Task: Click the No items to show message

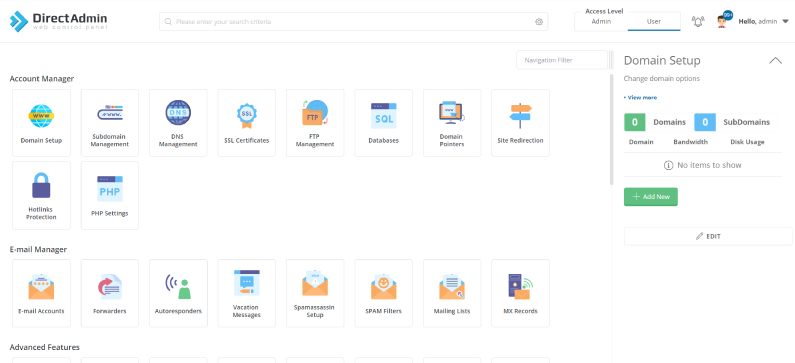Action: pyautogui.click(x=703, y=165)
